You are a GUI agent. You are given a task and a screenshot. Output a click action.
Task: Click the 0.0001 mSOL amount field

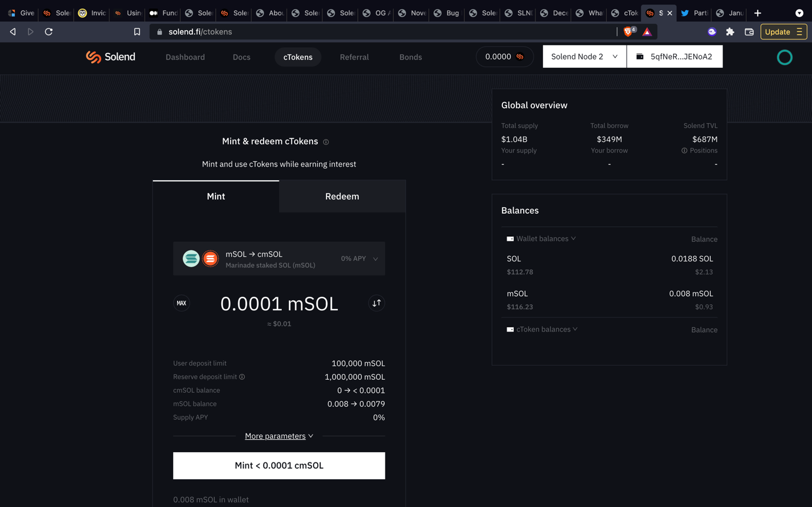coord(279,304)
